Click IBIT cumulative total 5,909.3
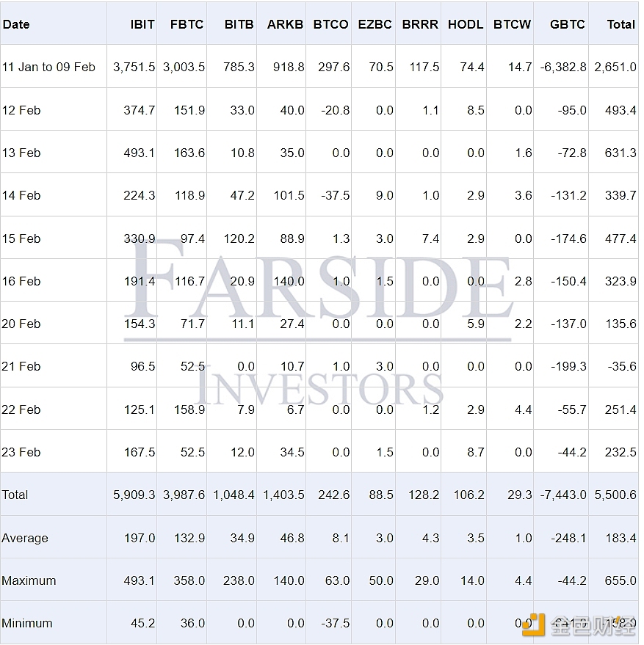644x645 pixels. [134, 495]
